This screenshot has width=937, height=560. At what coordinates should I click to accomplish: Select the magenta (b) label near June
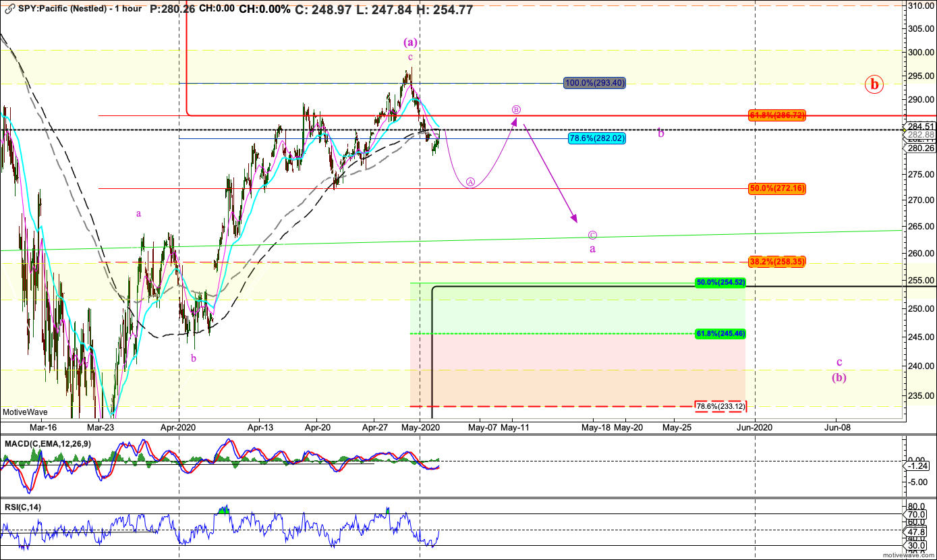tap(839, 378)
